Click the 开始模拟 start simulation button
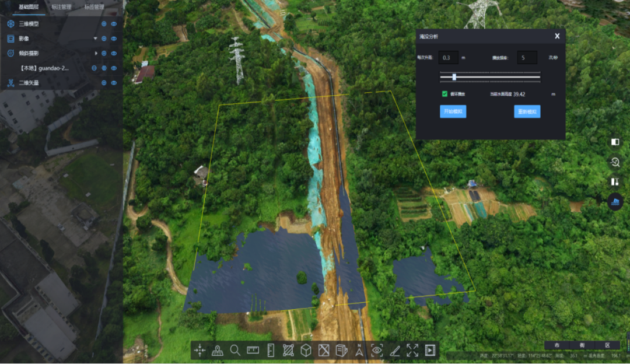Viewport: 630px width, 364px height. pyautogui.click(x=453, y=112)
